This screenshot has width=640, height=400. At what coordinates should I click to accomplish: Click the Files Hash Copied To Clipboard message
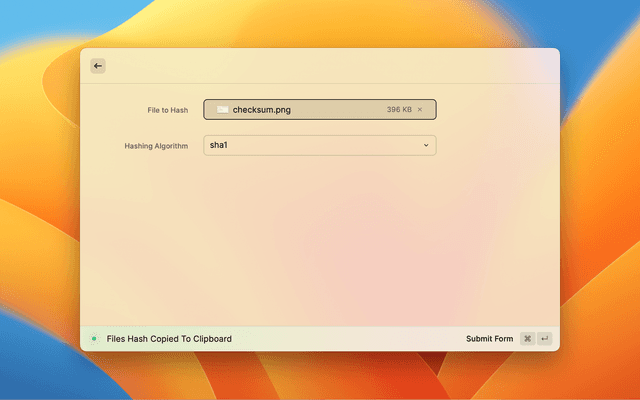pyautogui.click(x=169, y=339)
